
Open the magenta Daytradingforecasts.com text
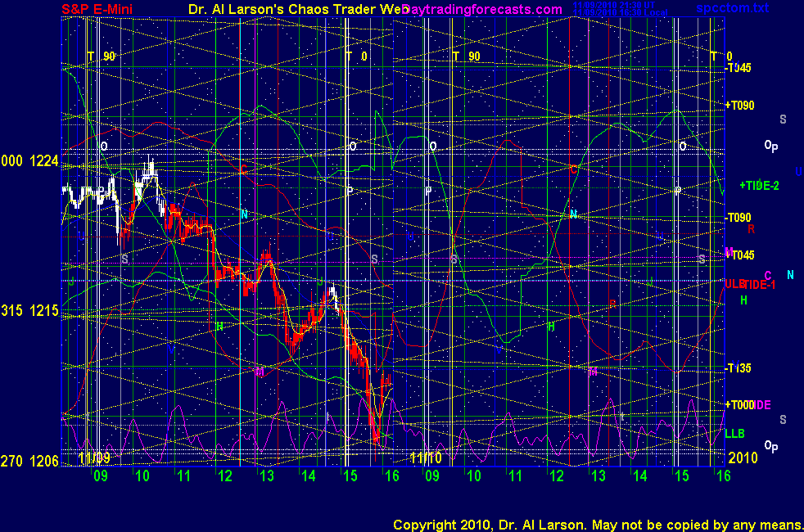(x=482, y=10)
